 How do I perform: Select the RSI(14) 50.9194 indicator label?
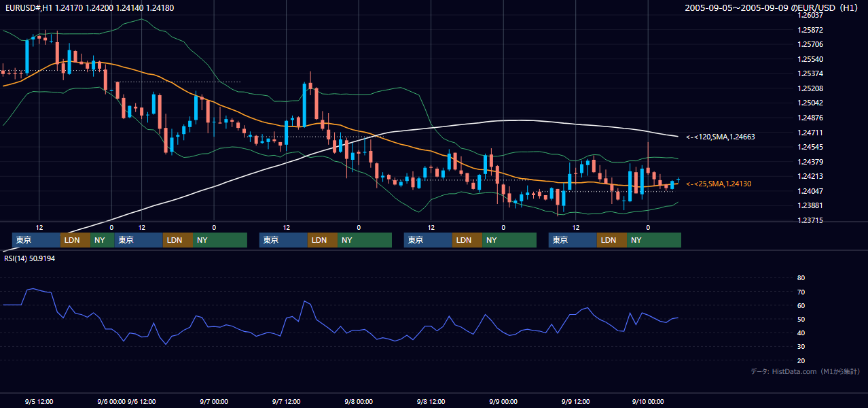coord(31,258)
